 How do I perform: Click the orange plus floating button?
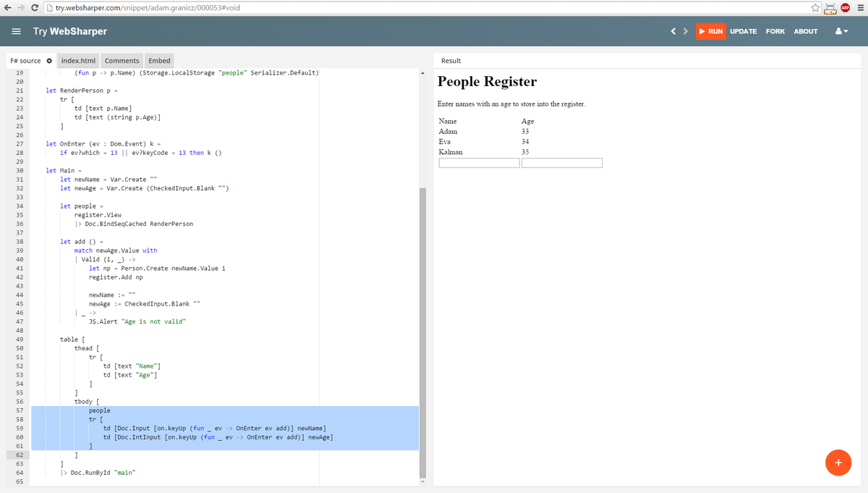[838, 462]
